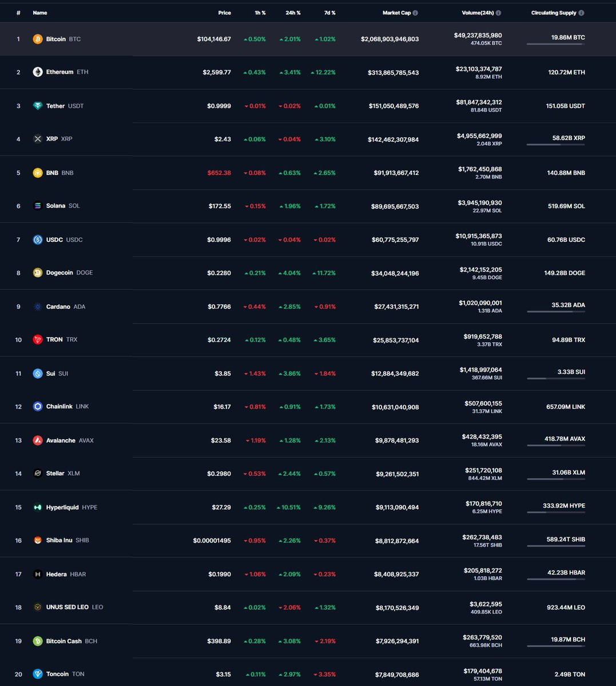This screenshot has height=686, width=616.
Task: Sort by 1h % column header
Action: pos(260,13)
